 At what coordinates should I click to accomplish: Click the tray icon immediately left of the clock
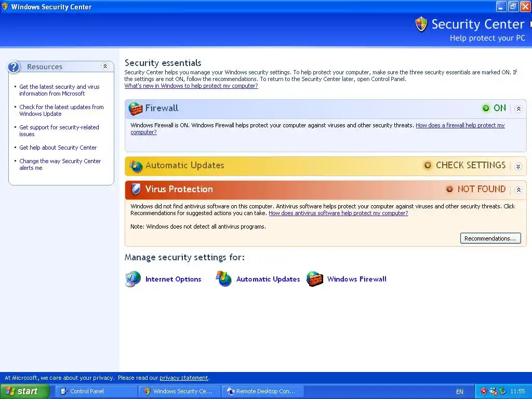502,391
